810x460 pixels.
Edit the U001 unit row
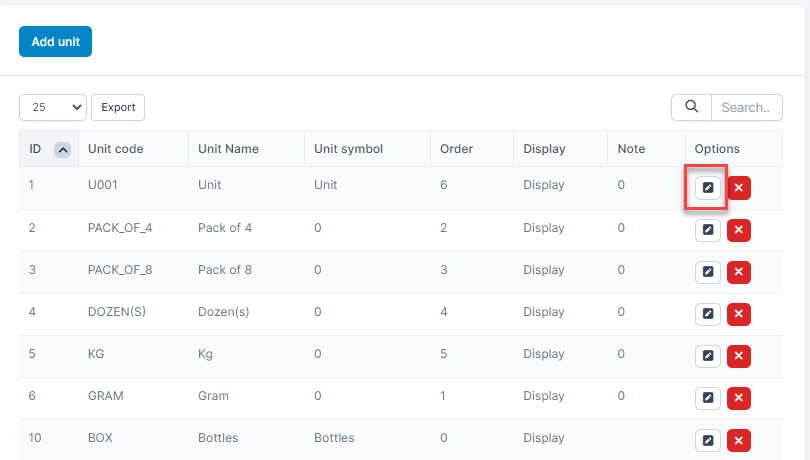(708, 188)
